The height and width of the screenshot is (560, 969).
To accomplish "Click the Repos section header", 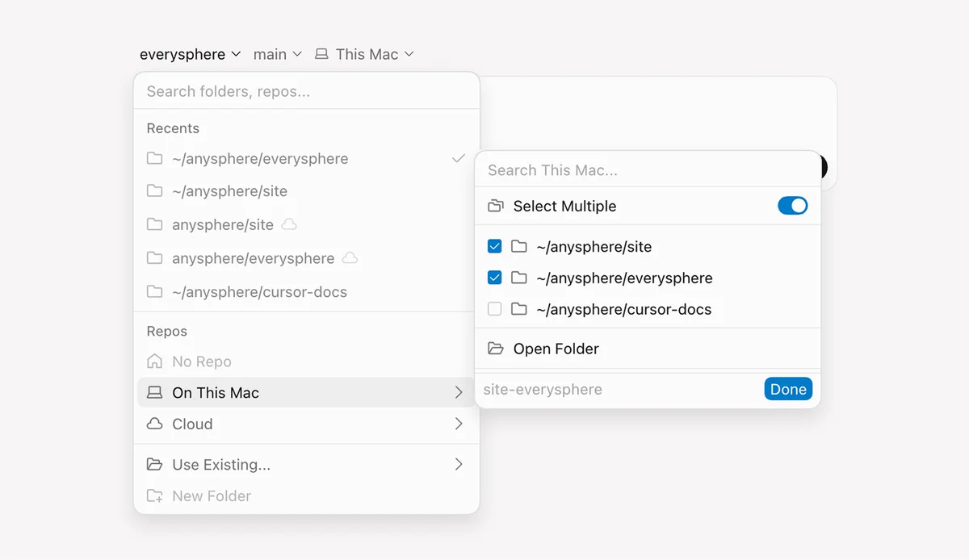I will pos(166,332).
